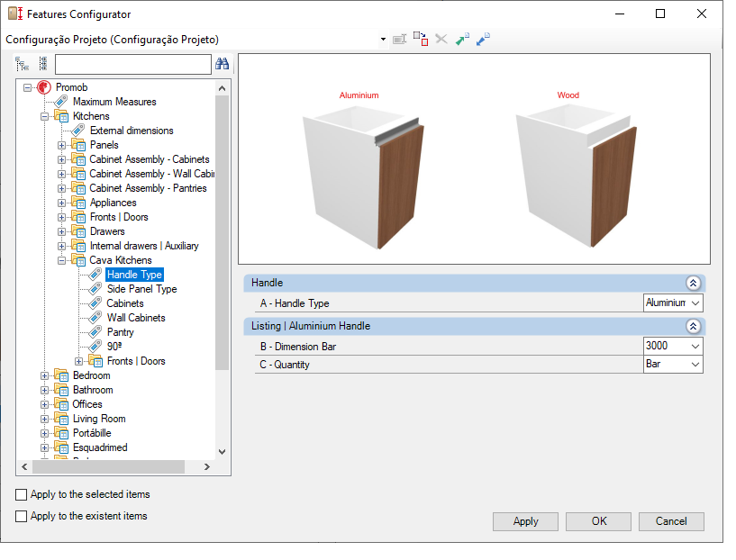Click the Apply button
The height and width of the screenshot is (560, 736).
[525, 521]
